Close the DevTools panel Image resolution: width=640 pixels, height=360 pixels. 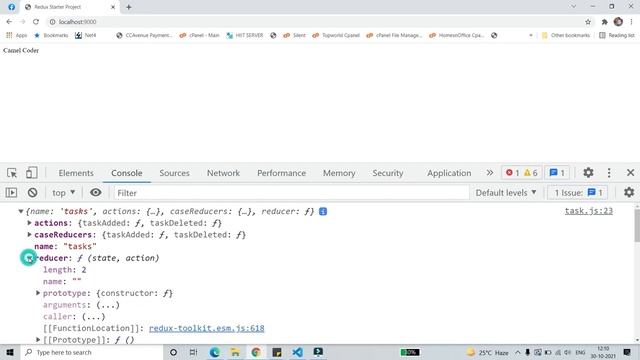[x=630, y=173]
